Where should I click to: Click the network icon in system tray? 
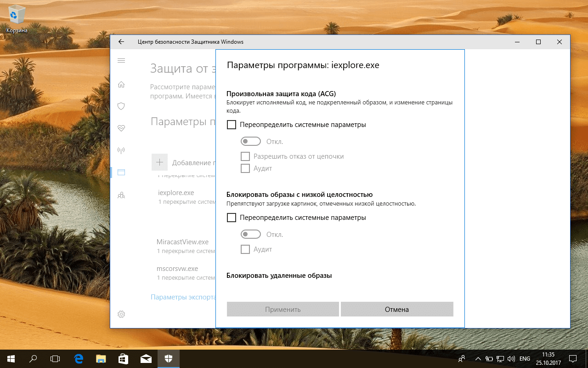point(500,358)
